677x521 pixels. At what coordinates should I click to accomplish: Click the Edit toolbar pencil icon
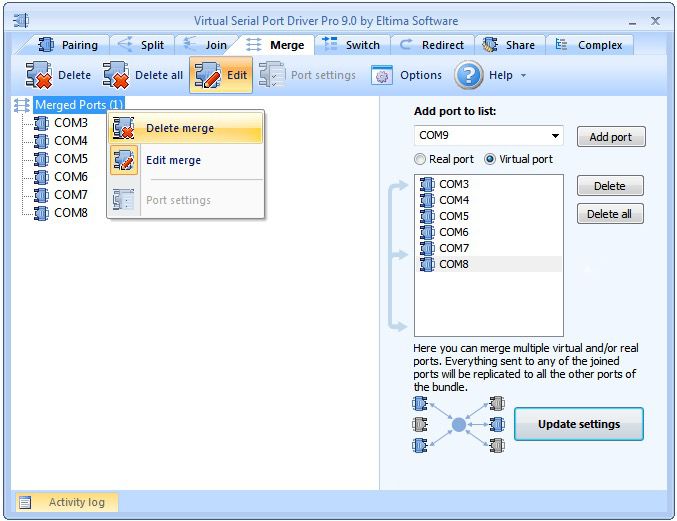208,75
